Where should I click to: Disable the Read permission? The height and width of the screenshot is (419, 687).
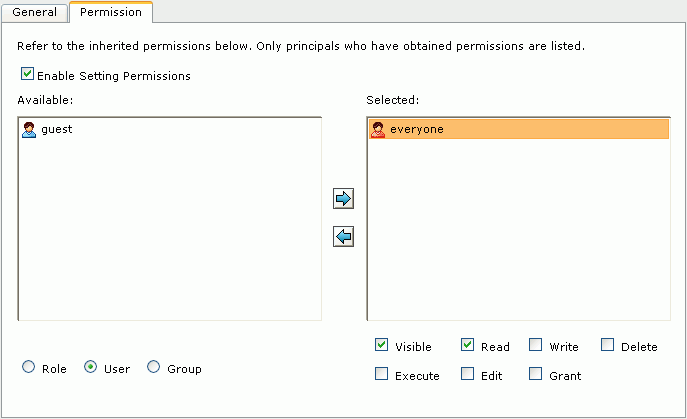pos(467,345)
